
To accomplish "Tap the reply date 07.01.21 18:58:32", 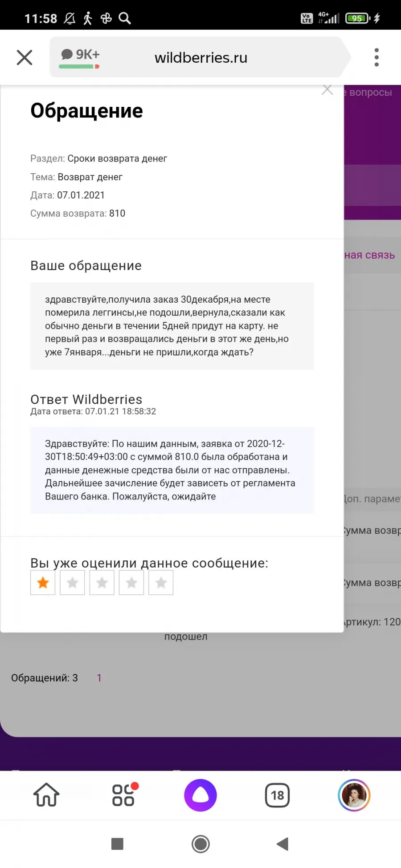I will [x=120, y=411].
